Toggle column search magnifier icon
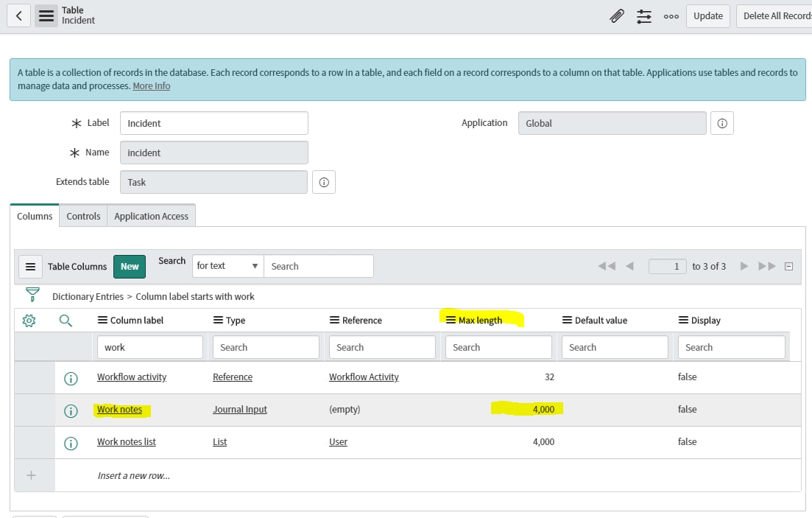The height and width of the screenshot is (518, 812). click(66, 321)
